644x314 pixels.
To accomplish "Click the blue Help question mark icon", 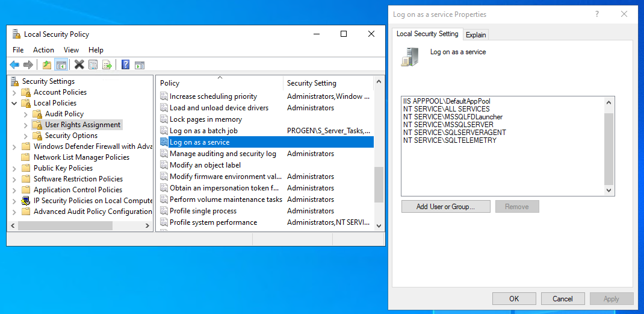I will (x=126, y=64).
